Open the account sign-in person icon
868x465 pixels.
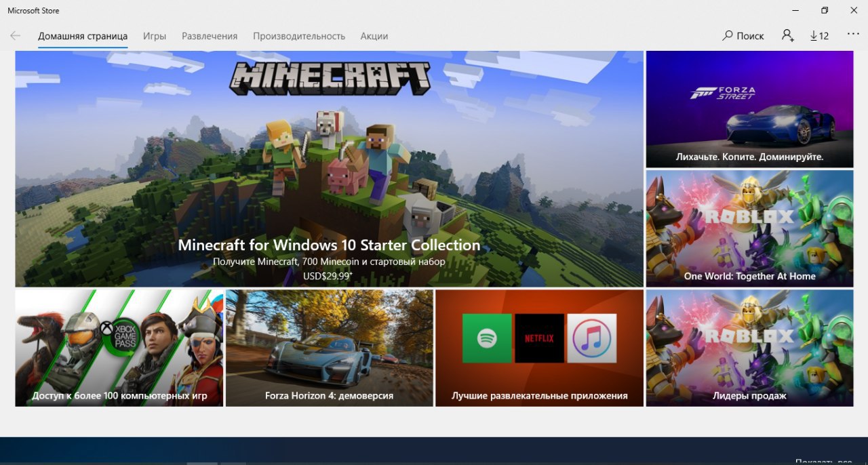coord(787,36)
